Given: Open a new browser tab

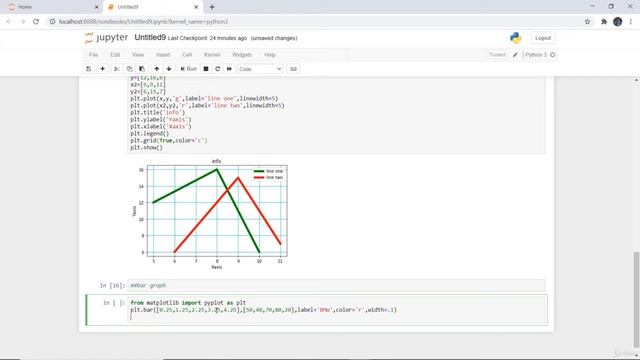Looking at the screenshot, I should tap(212, 7).
